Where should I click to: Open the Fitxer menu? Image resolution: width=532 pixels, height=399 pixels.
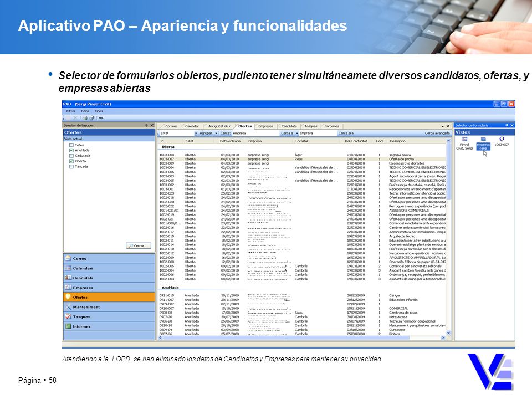tap(70, 111)
